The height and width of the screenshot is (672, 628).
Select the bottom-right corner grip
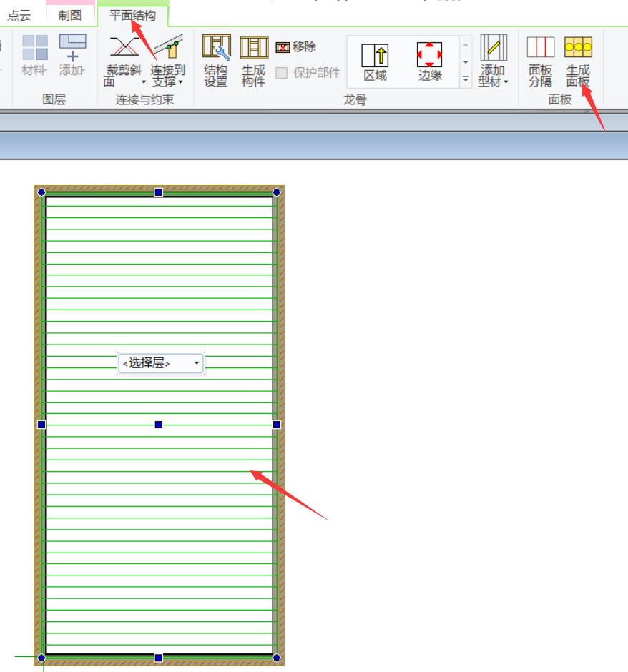pos(277,658)
